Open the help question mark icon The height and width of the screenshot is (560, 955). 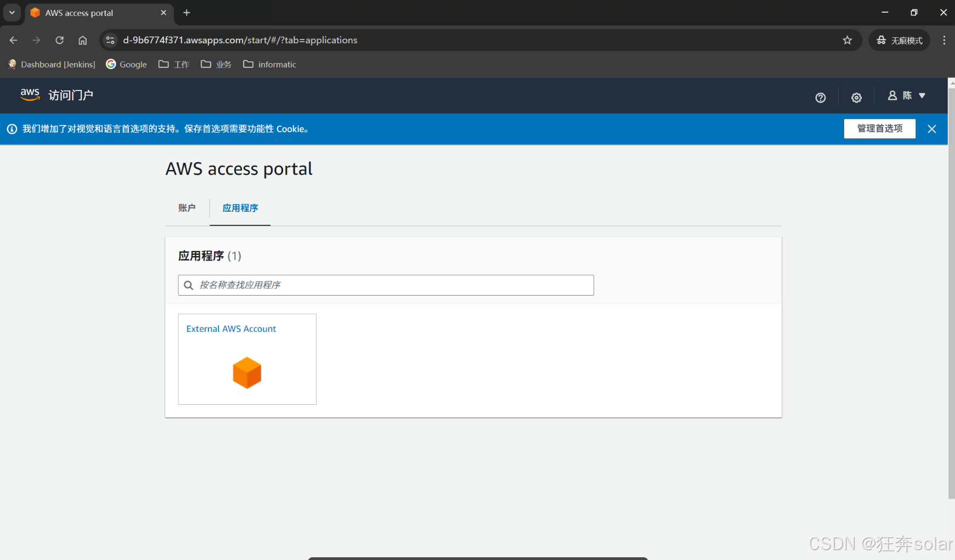pyautogui.click(x=821, y=98)
